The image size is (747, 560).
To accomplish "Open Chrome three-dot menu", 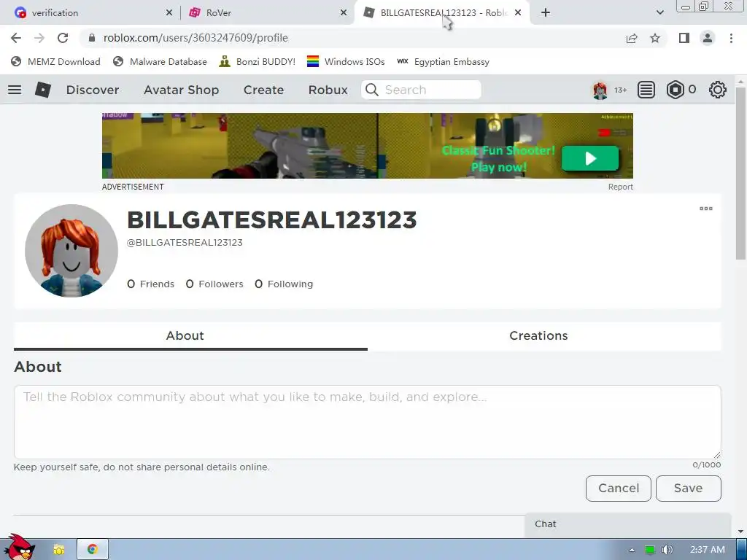I will pyautogui.click(x=731, y=38).
